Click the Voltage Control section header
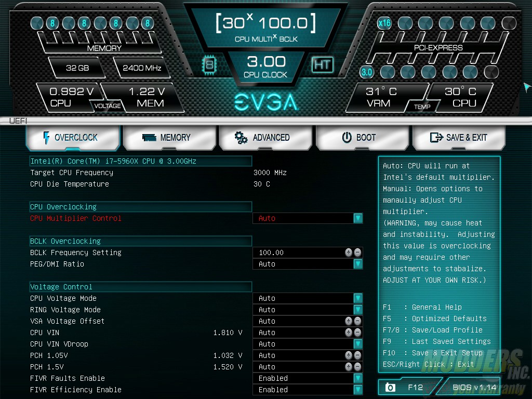532x399 pixels. [x=140, y=287]
